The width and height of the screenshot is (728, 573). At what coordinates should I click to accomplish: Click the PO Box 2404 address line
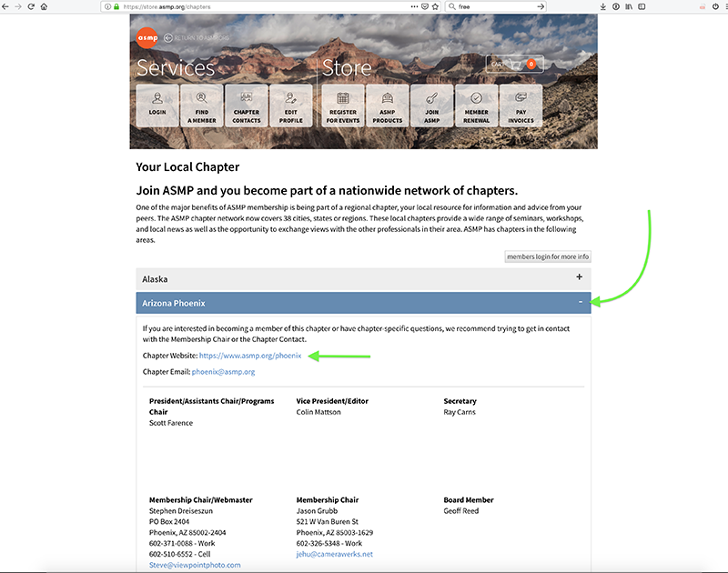(x=169, y=521)
